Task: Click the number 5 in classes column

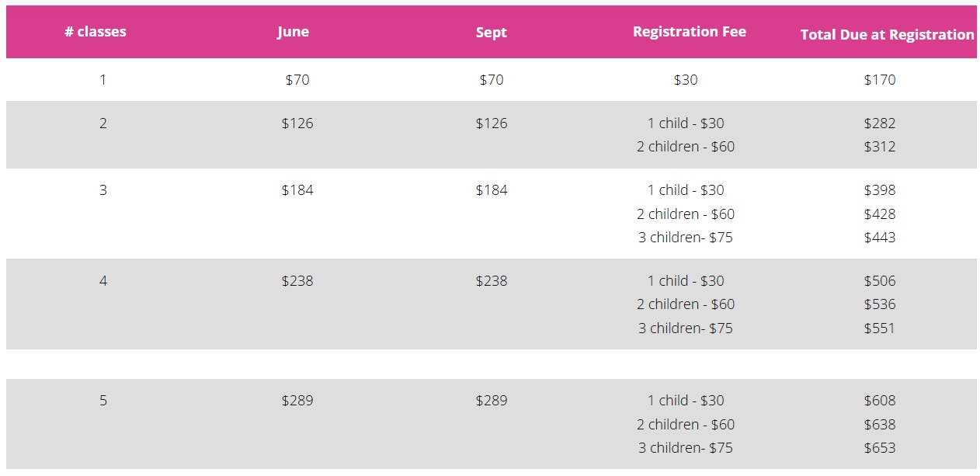Action: [103, 401]
